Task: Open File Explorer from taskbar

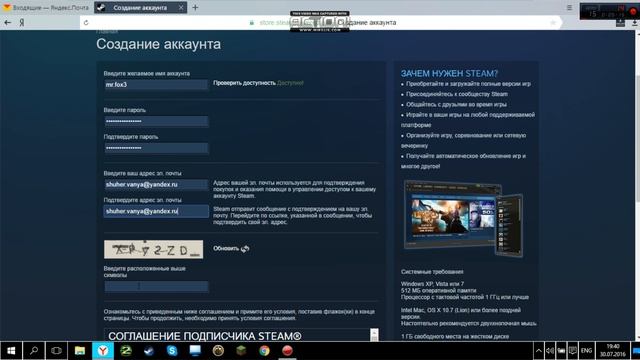Action: [80, 351]
